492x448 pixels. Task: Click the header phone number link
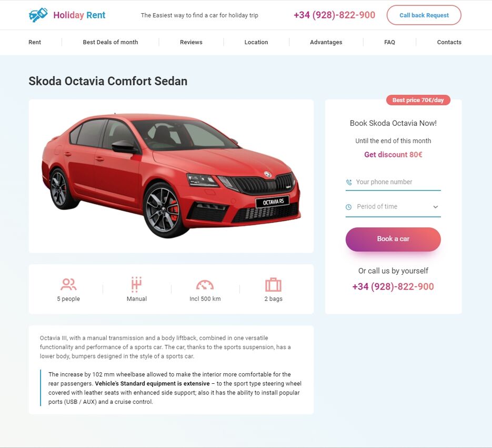click(334, 15)
